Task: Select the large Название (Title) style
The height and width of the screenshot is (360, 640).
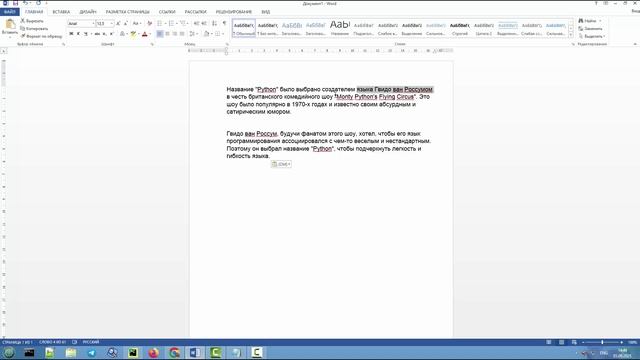Action: (x=340, y=28)
